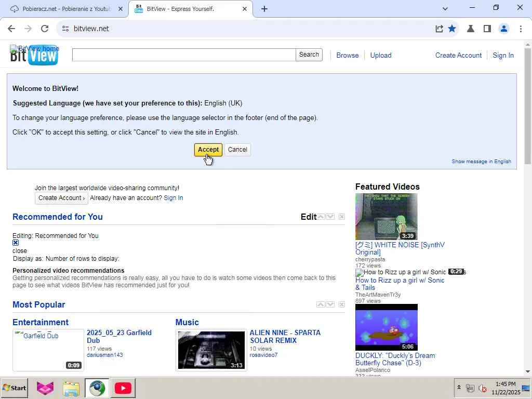Open WHITE NOISE featured video thumbnail
The height and width of the screenshot is (399, 532).
pos(387,217)
